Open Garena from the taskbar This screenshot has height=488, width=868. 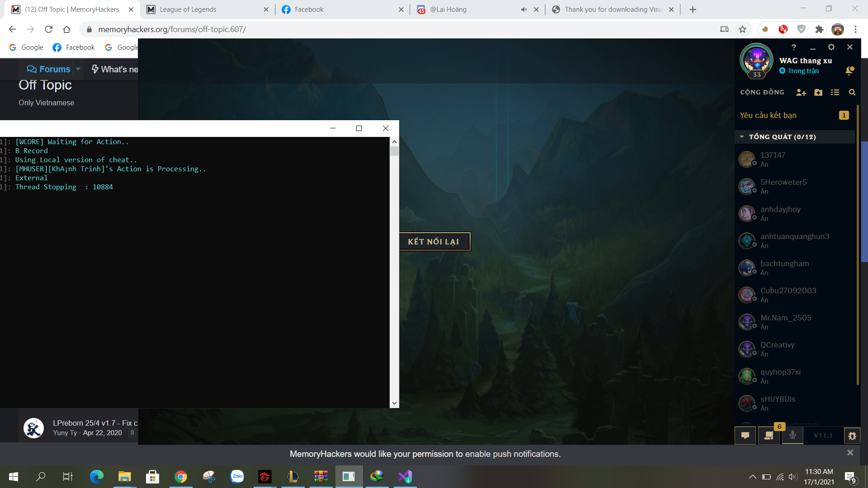(265, 476)
